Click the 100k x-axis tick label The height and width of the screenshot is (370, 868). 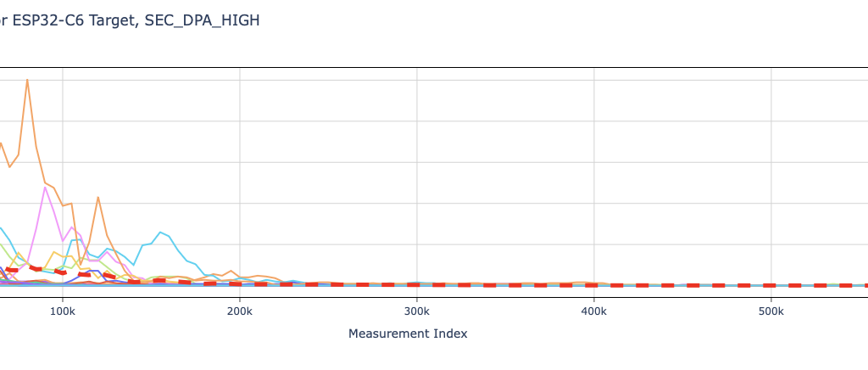pyautogui.click(x=63, y=311)
